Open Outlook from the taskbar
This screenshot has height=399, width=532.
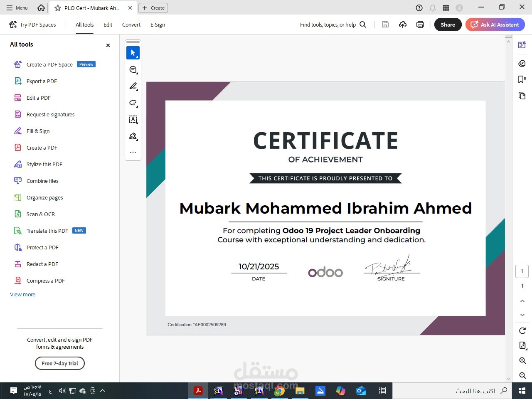tap(361, 391)
